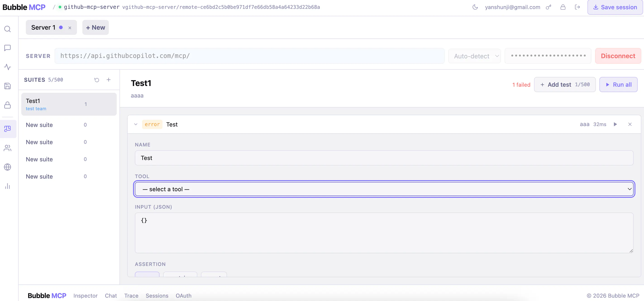Click the sign out icon
Viewport: 644px width, 301px height.
[x=577, y=7]
